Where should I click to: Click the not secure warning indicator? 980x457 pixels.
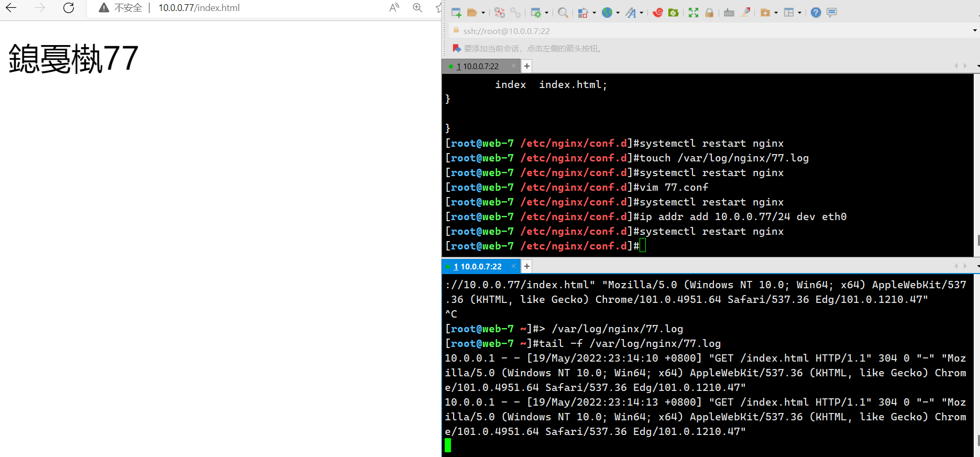click(x=120, y=8)
